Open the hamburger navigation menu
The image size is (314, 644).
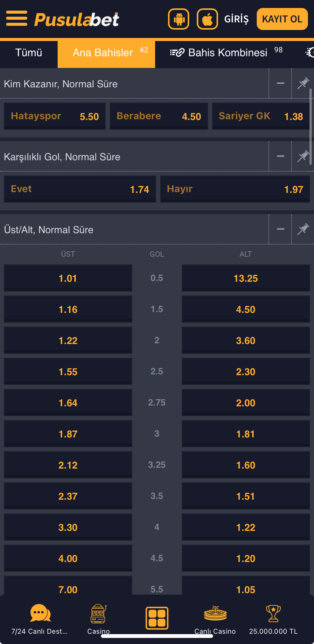[x=16, y=18]
